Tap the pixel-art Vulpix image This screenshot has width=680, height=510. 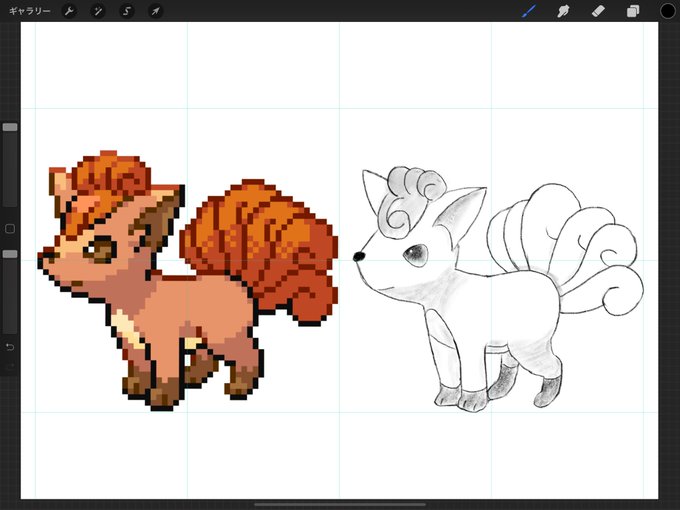187,281
